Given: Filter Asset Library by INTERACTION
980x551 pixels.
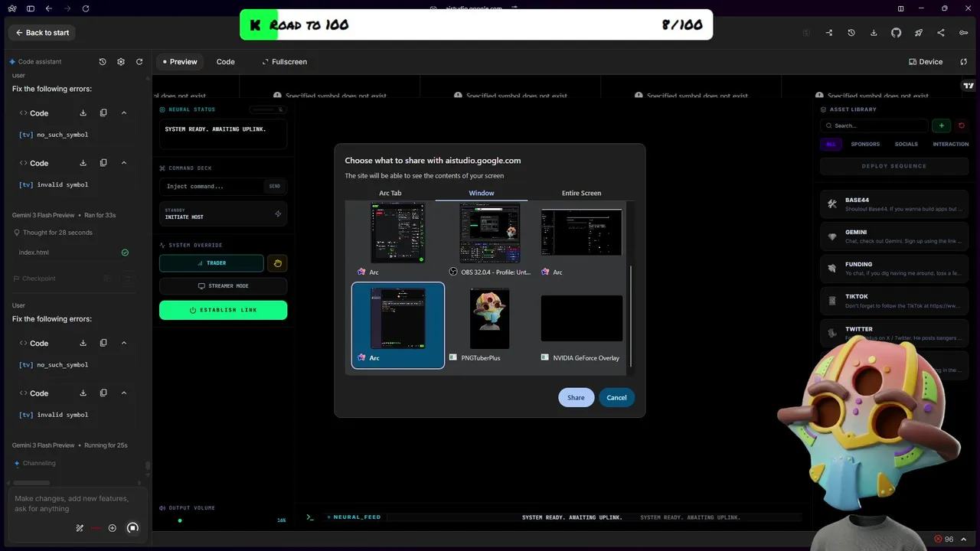Looking at the screenshot, I should coord(950,144).
